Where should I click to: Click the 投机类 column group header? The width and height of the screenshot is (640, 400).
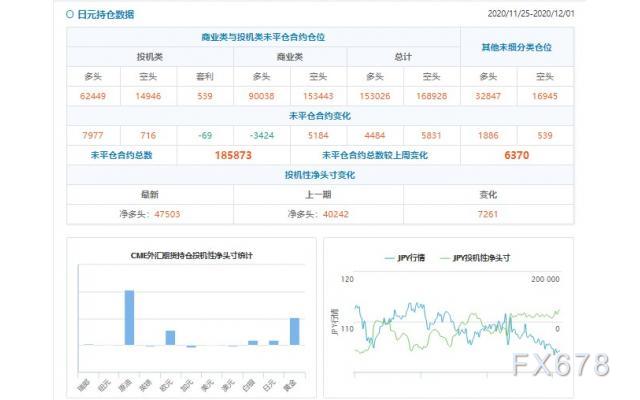150,57
